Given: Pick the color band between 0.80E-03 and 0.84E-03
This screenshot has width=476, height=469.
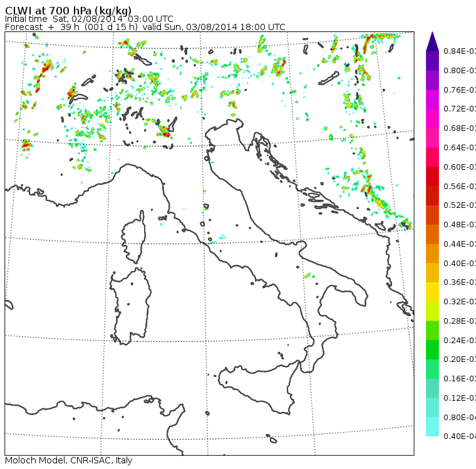Looking at the screenshot, I should [432, 61].
